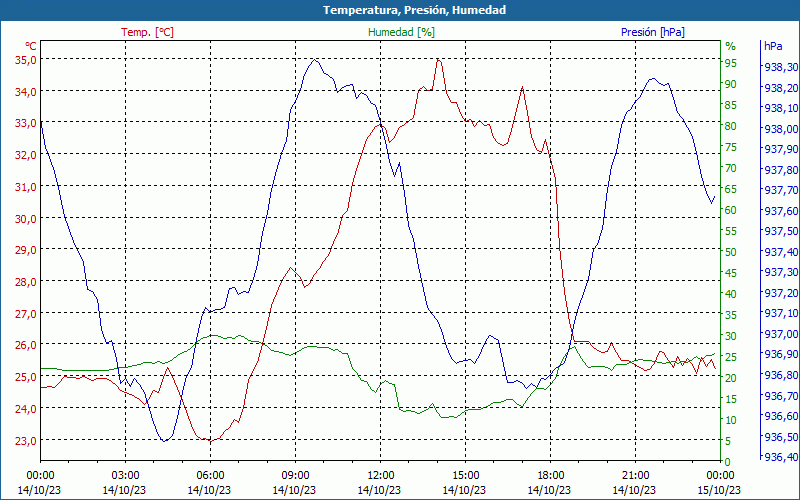Click the '06:00' time axis label
Viewport: 800px width, 500px height.
(210, 476)
